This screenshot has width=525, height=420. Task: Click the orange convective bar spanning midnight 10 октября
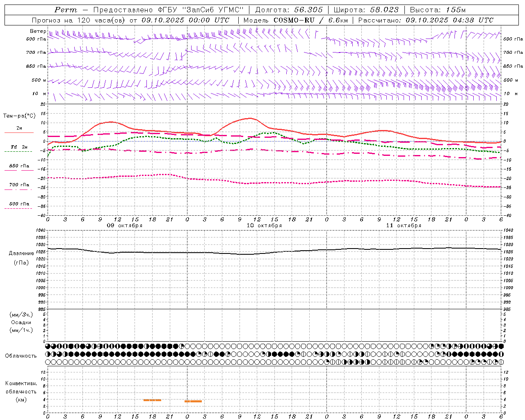tap(193, 401)
